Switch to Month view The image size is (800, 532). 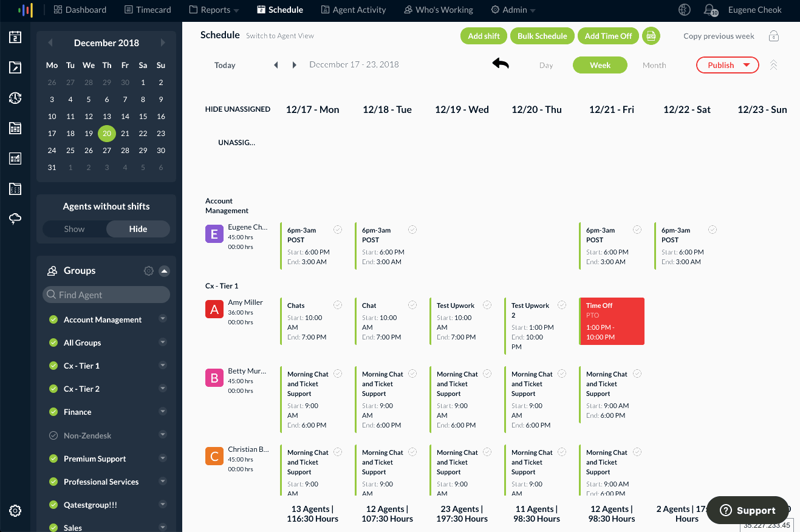coord(654,66)
